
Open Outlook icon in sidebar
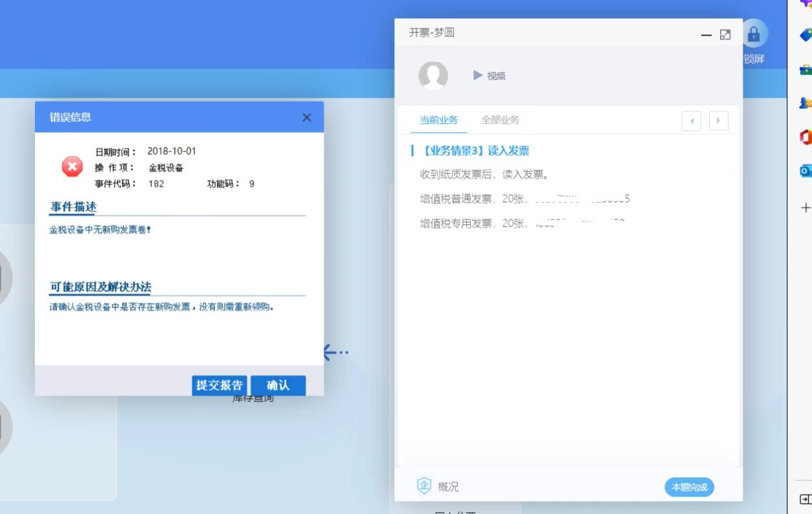(806, 171)
